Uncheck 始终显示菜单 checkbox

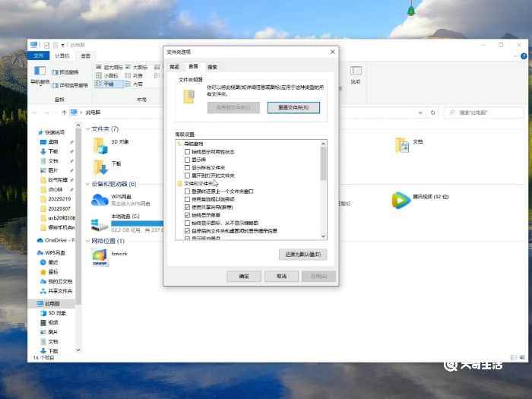[187, 215]
